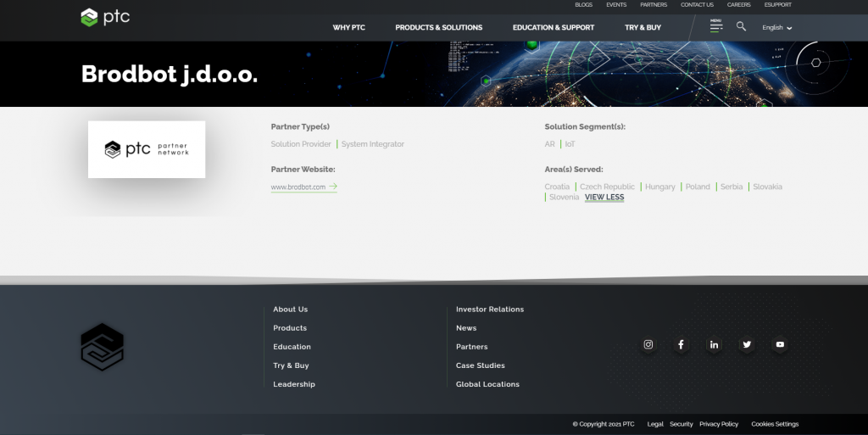Visit PTC Facebook page
868x435 pixels.
(x=681, y=344)
